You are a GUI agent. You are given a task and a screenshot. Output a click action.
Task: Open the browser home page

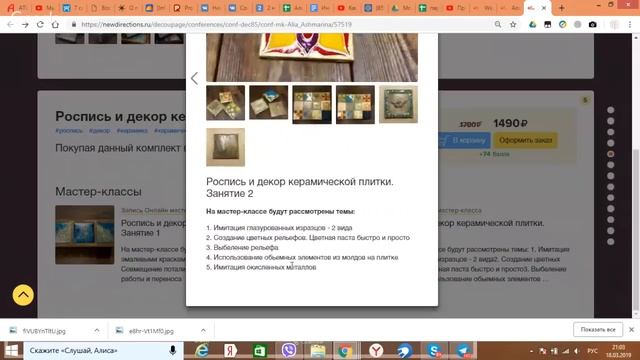pos(55,24)
